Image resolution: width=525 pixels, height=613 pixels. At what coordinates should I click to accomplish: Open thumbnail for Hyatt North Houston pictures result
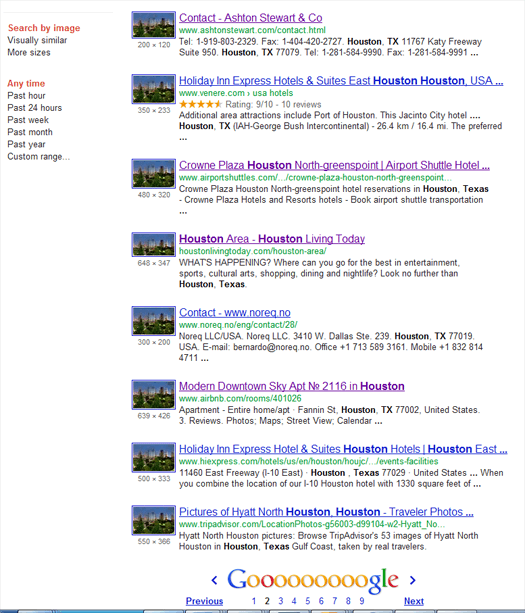point(154,520)
